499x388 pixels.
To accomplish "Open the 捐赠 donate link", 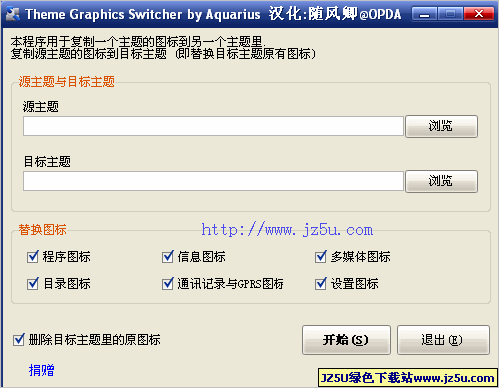I will pos(42,370).
